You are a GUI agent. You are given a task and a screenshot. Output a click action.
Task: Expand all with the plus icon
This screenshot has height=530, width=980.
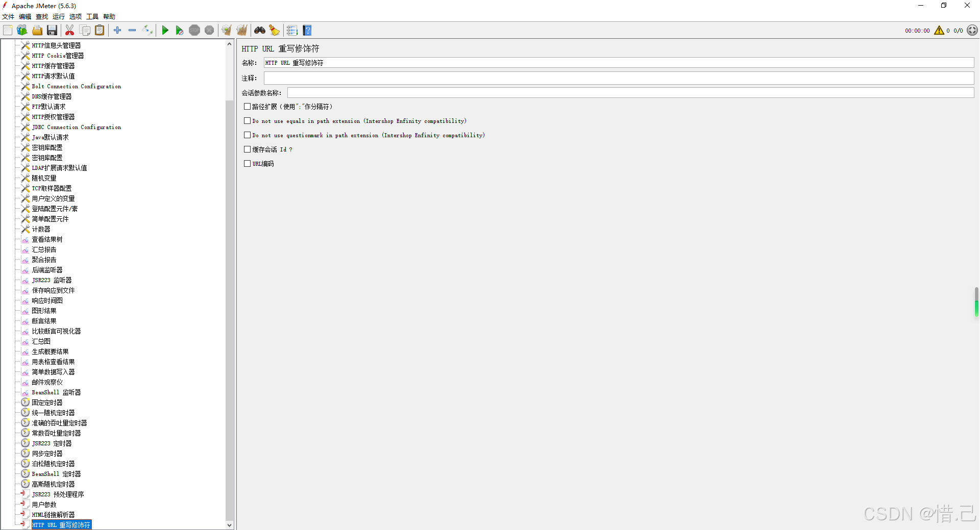(117, 31)
